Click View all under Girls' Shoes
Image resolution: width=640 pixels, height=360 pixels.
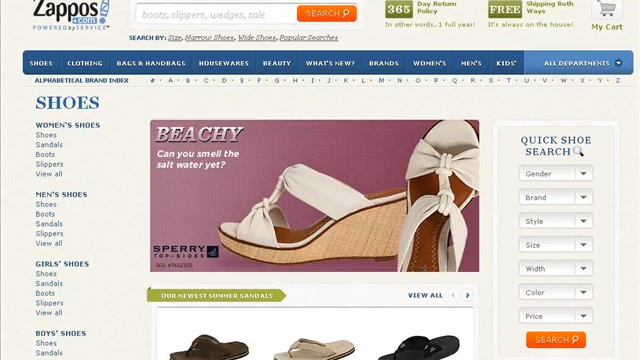[x=49, y=313]
